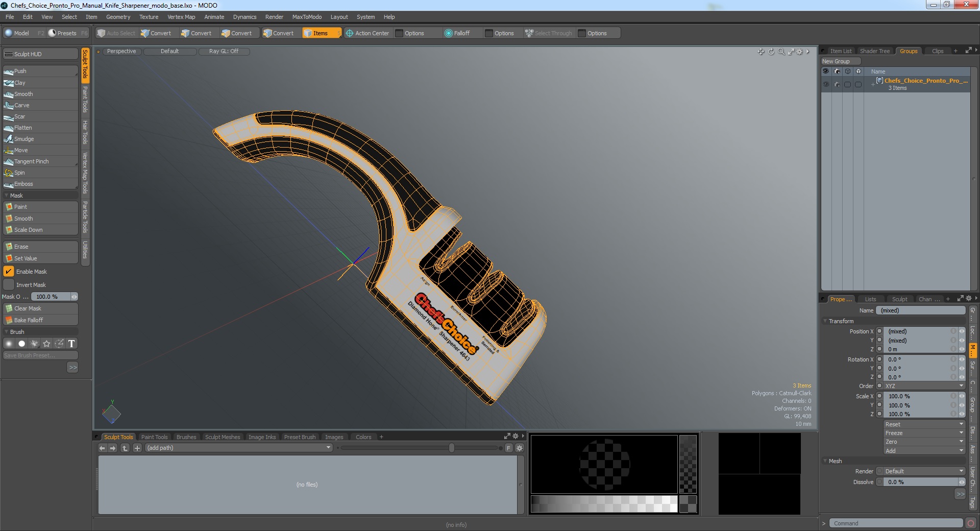Go up one folder level
Viewport: 980px width, 531px height.
click(x=125, y=448)
